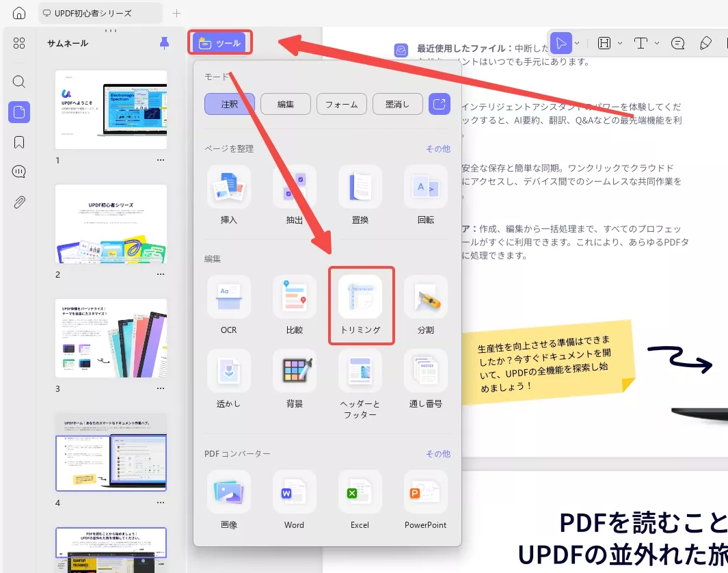This screenshot has height=573, width=728.
Task: Pin the サムネール panel
Action: (x=164, y=43)
